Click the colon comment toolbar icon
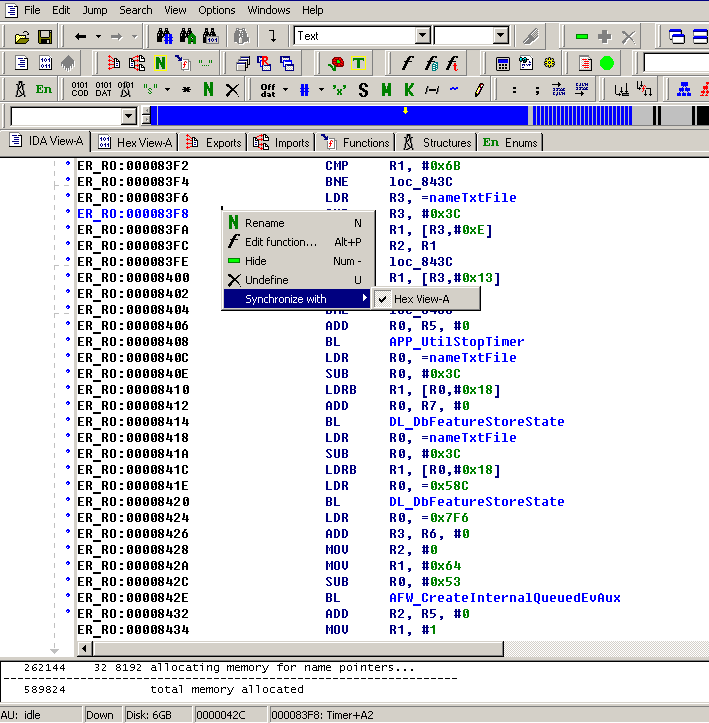 (x=514, y=90)
